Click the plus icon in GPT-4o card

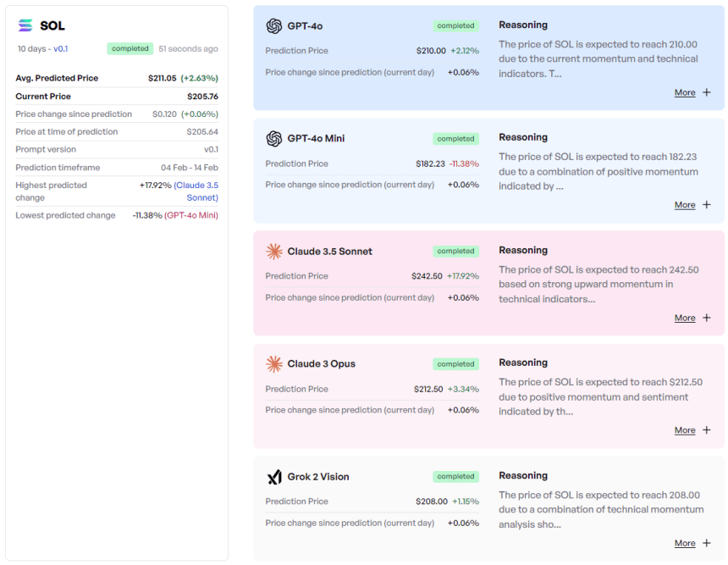pyautogui.click(x=707, y=92)
